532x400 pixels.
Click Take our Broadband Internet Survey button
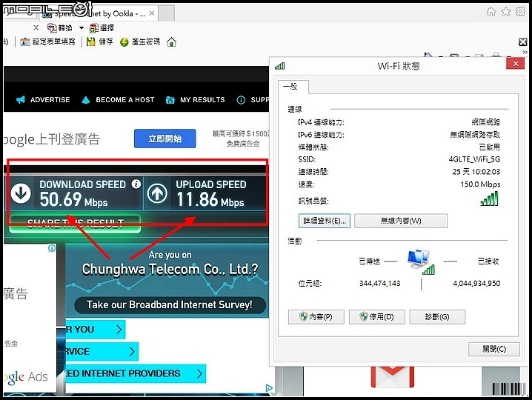click(170, 304)
